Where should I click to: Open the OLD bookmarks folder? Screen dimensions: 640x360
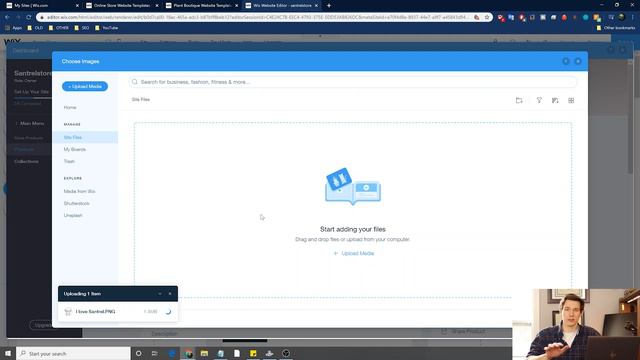[35, 28]
